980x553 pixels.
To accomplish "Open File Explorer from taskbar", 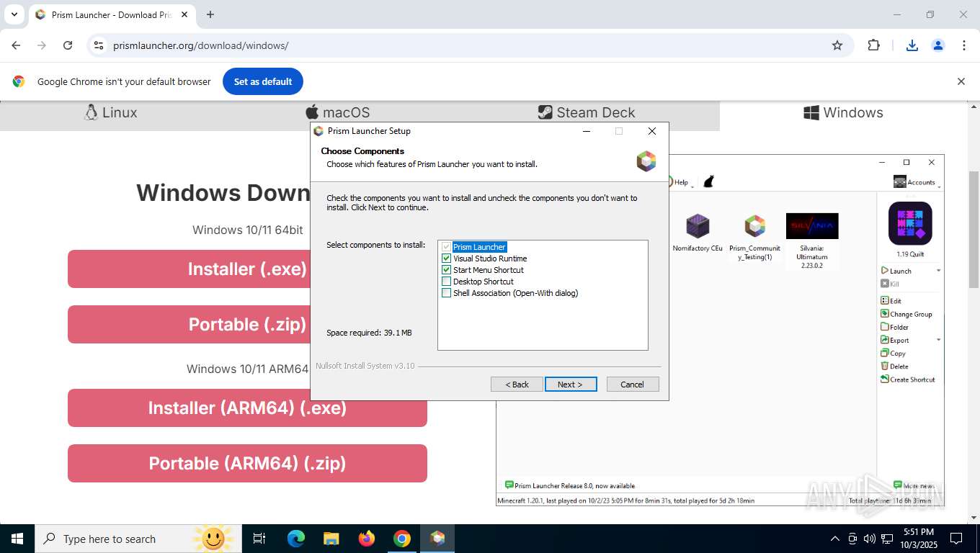I will click(x=331, y=539).
